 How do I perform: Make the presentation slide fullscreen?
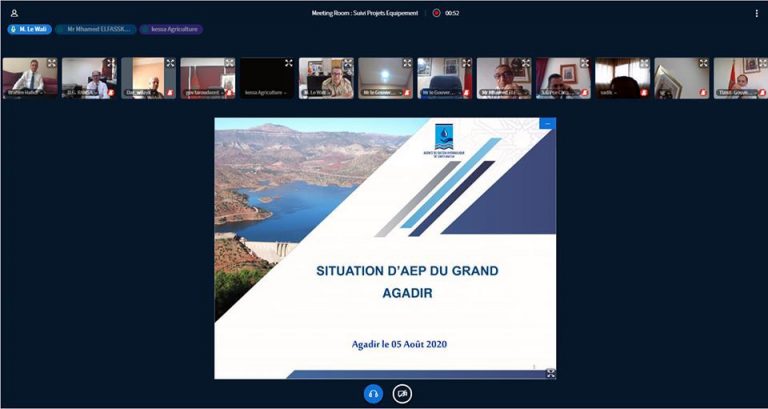click(x=549, y=373)
